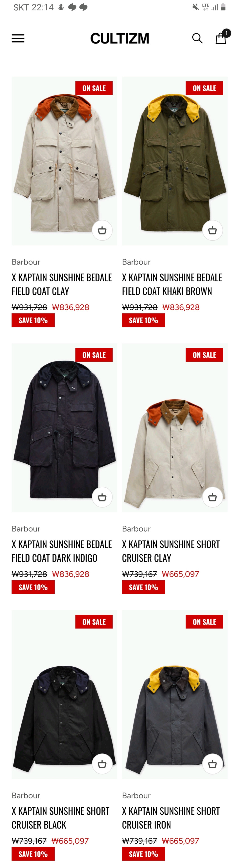Add Short Cruiser Clay to basket
This screenshot has height=868, width=239.
tap(212, 497)
